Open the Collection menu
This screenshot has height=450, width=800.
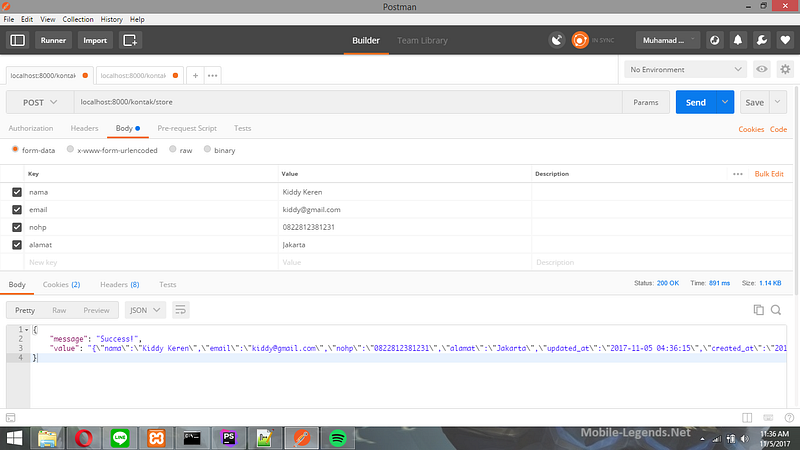pyautogui.click(x=78, y=19)
